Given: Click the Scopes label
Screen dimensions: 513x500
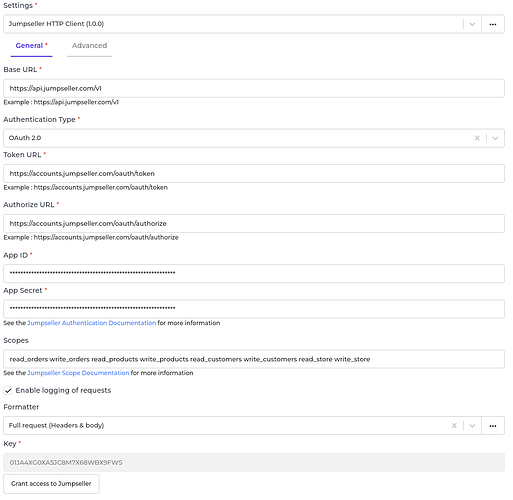Looking at the screenshot, I should click(x=16, y=340).
